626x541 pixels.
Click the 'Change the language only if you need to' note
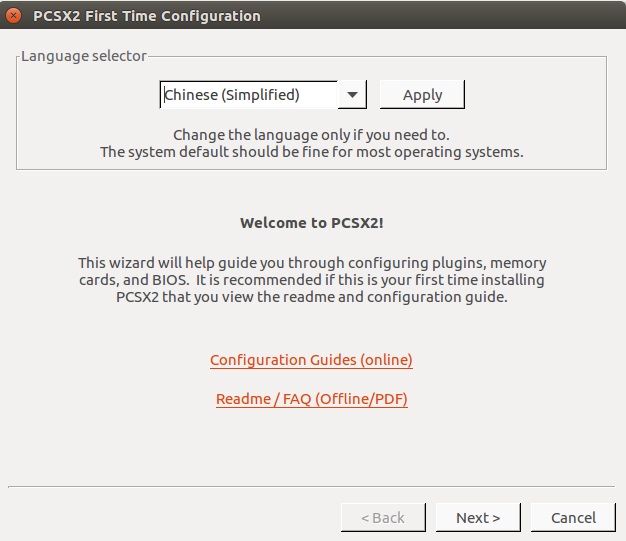(311, 135)
